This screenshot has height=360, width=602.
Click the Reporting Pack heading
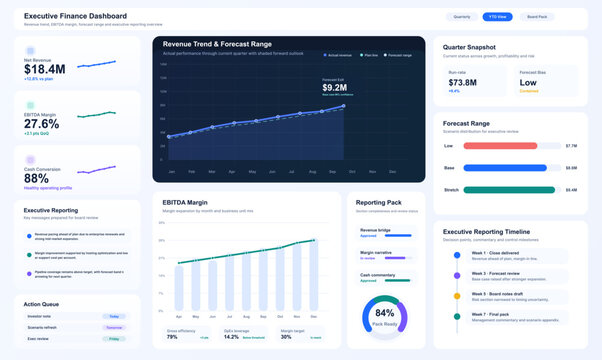coord(379,202)
